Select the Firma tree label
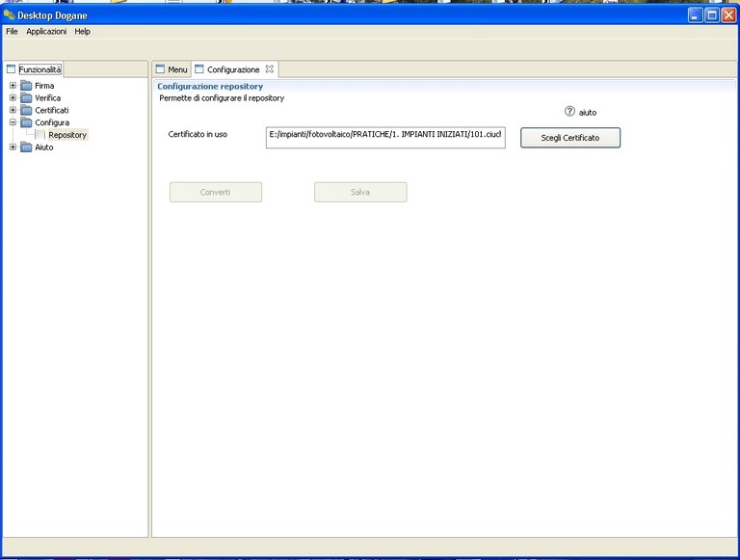The image size is (740, 560). click(44, 86)
